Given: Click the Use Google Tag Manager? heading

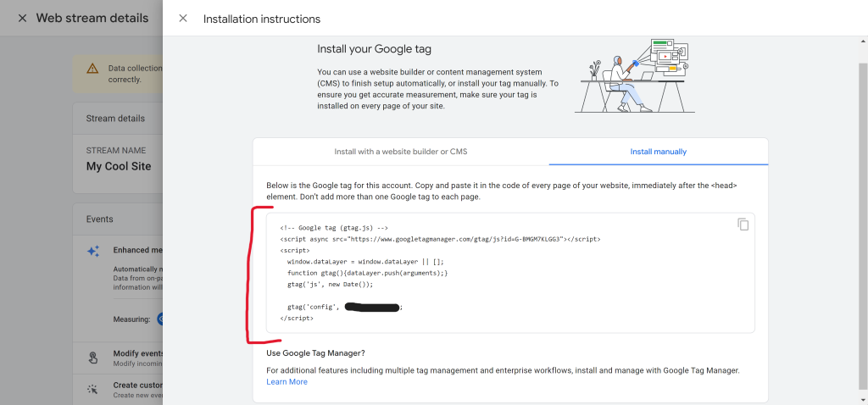Looking at the screenshot, I should (x=315, y=353).
